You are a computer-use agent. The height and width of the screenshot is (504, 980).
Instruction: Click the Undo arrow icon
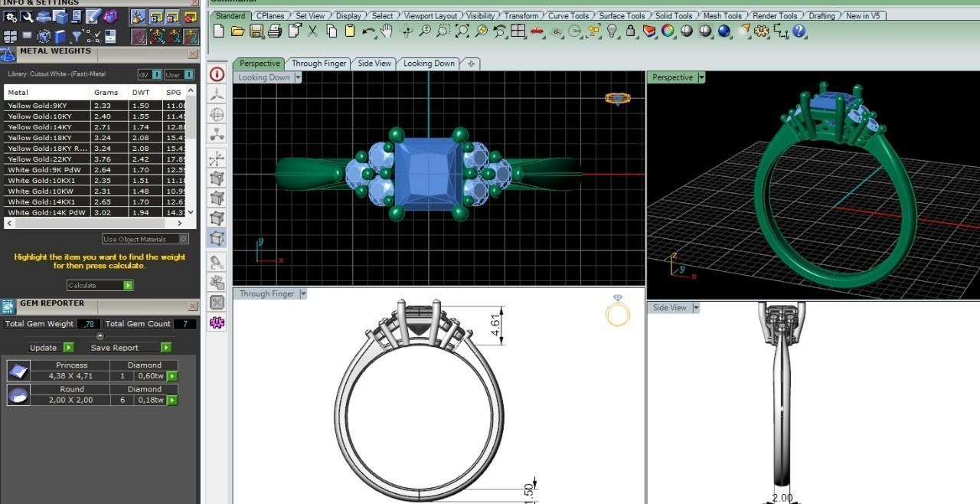[x=369, y=31]
